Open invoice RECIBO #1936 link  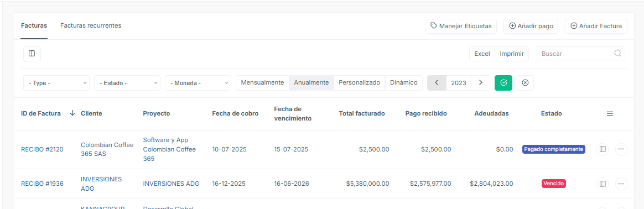42,184
